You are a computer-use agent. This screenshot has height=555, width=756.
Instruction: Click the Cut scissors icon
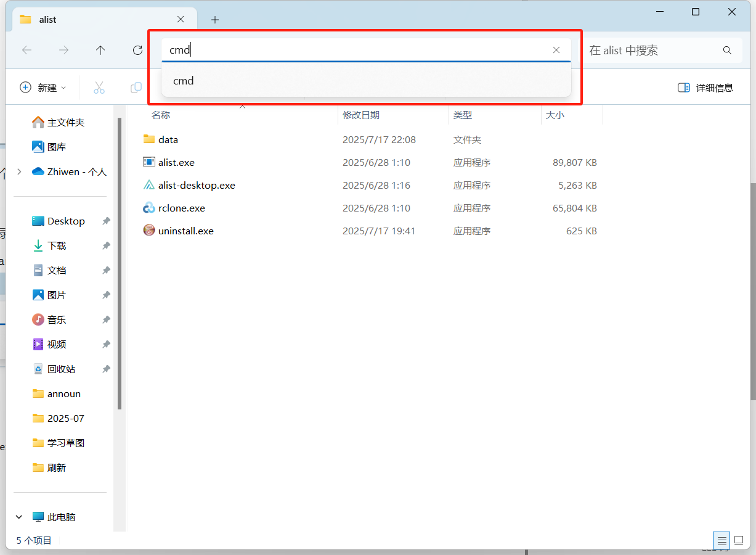pos(99,88)
